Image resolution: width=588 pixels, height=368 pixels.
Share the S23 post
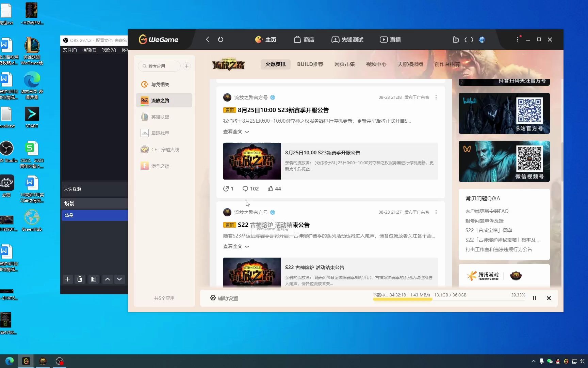pos(228,189)
